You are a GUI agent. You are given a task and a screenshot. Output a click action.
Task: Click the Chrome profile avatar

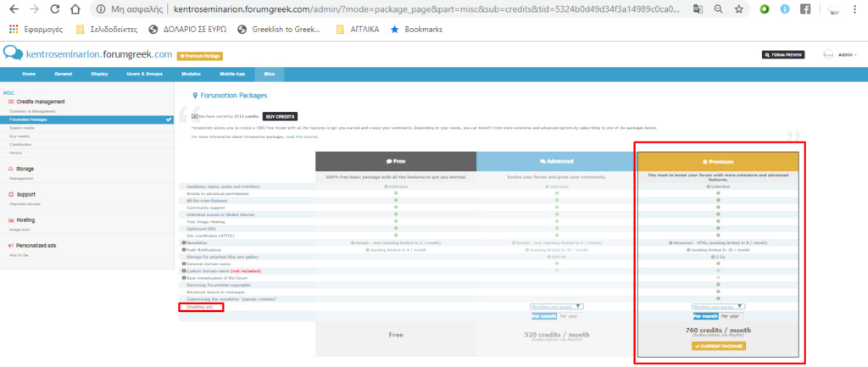(x=834, y=9)
